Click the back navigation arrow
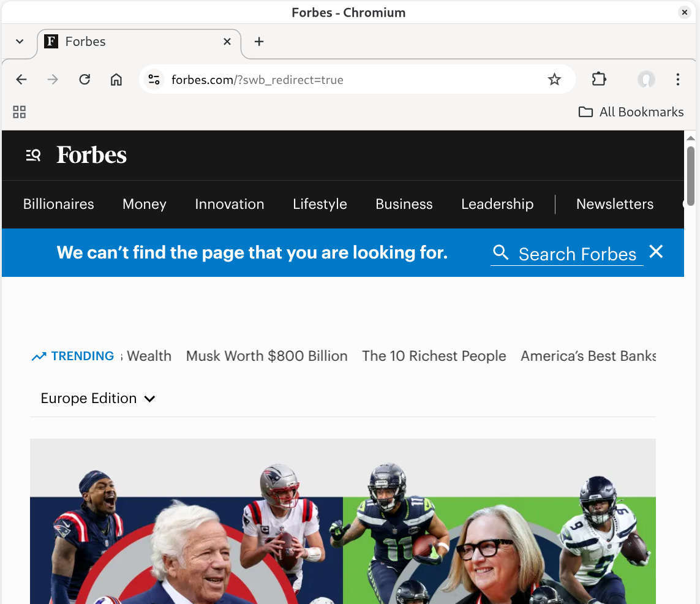 [21, 79]
